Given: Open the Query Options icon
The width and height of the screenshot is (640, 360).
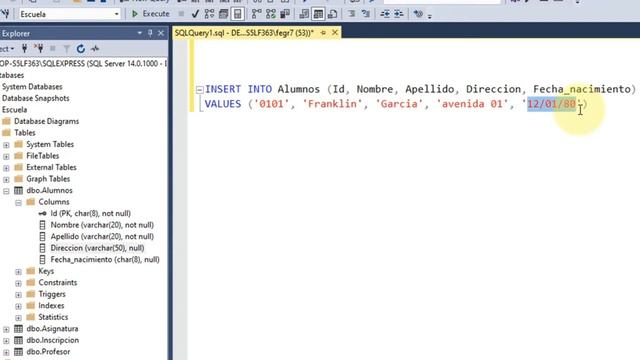Looking at the screenshot, I should point(223,14).
